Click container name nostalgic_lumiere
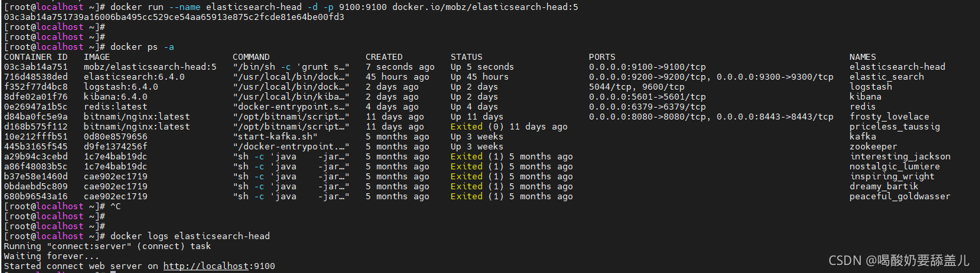The image size is (980, 273). coord(895,167)
